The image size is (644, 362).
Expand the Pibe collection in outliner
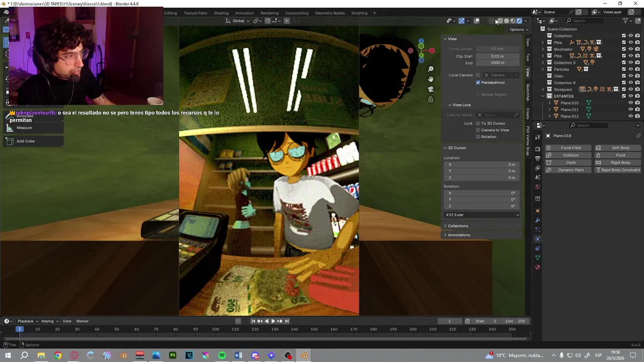click(543, 56)
